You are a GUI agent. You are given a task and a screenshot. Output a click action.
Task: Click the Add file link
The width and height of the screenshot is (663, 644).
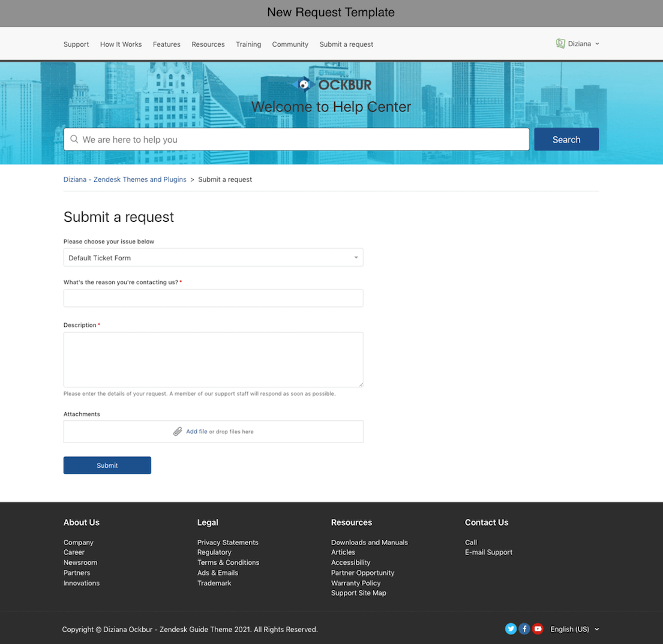[x=196, y=432]
